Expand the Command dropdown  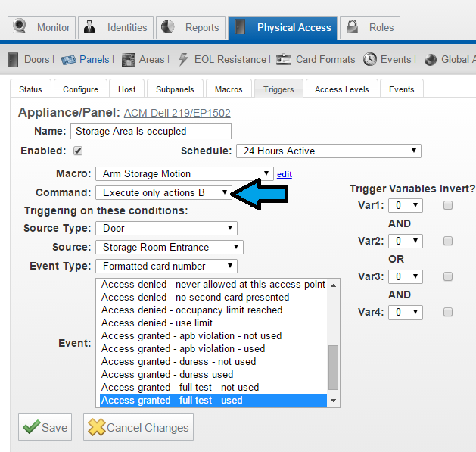pyautogui.click(x=163, y=192)
